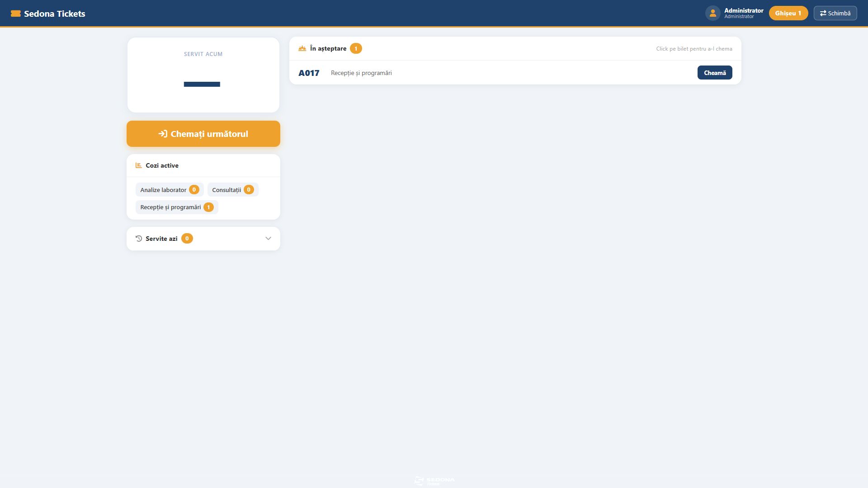Click the Servite azi count badge
The height and width of the screenshot is (488, 868).
187,239
